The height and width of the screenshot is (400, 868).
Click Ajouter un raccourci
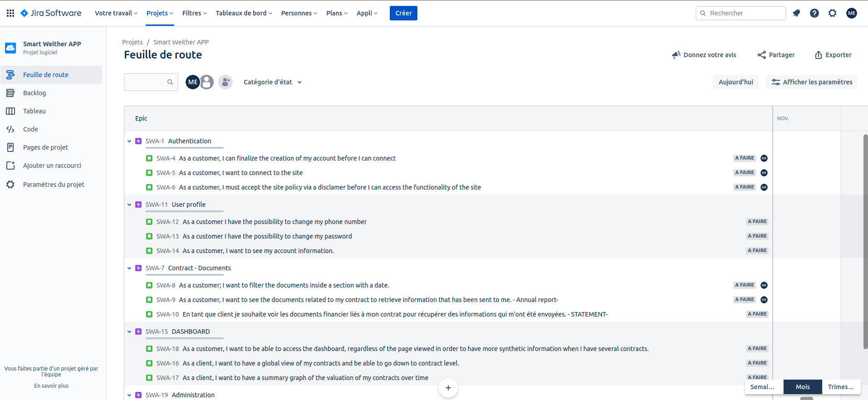pos(51,166)
